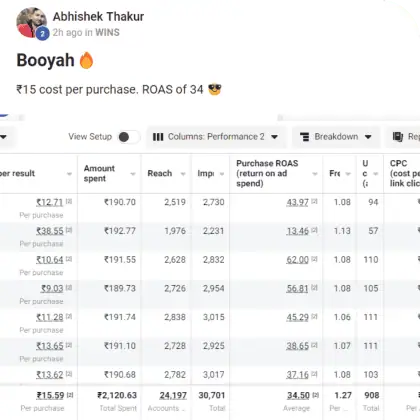Click the Breakdown list icon
Viewport: 420px width, 420px height.
[x=305, y=137]
